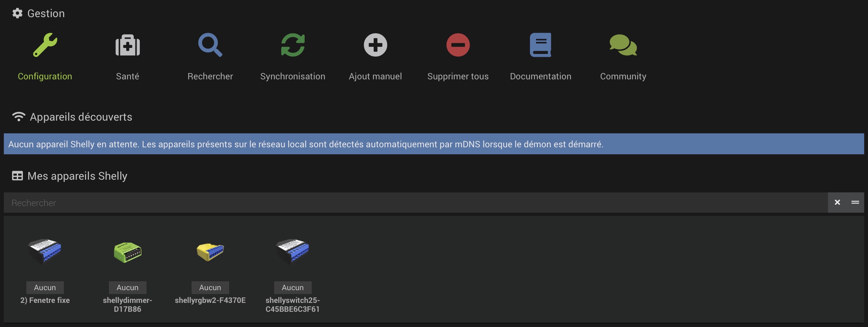Click the Aucun tag on '2) Fenetre fixe'
Image resolution: width=868 pixels, height=327 pixels.
click(x=45, y=288)
